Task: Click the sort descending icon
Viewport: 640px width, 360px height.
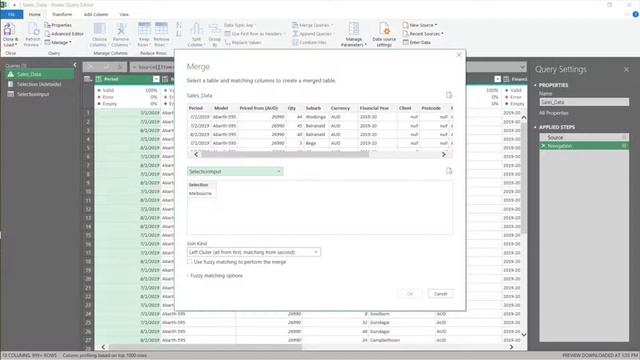Action: pos(179,34)
